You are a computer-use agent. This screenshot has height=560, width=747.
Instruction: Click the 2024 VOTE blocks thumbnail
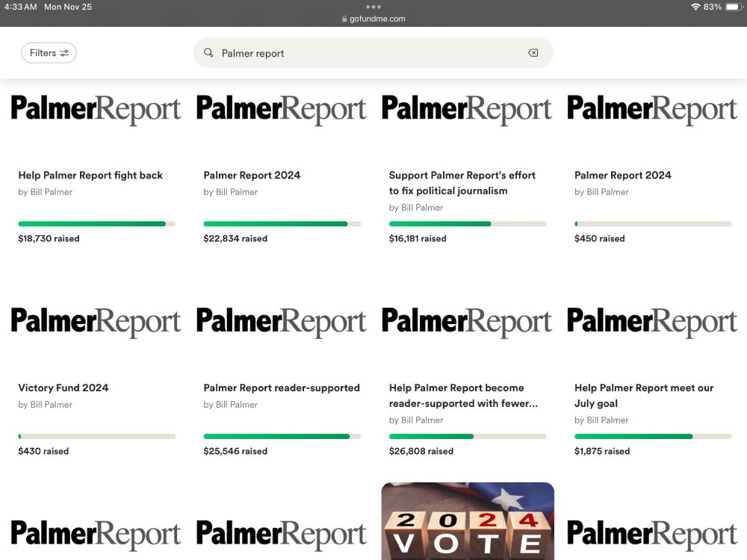click(468, 521)
